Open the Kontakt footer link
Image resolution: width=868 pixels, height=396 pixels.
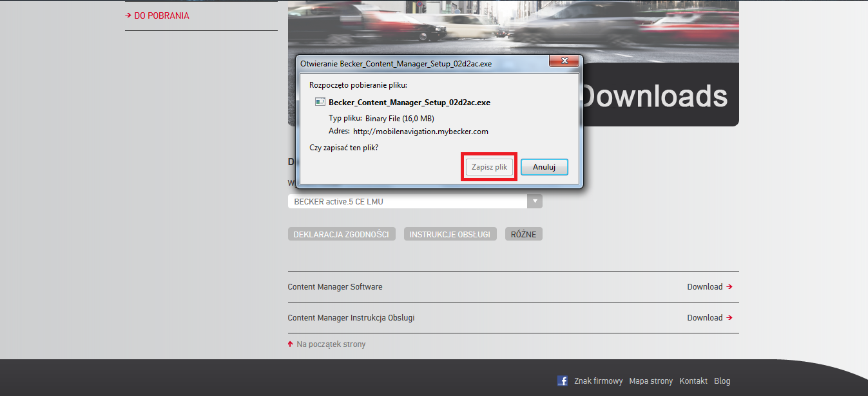693,381
